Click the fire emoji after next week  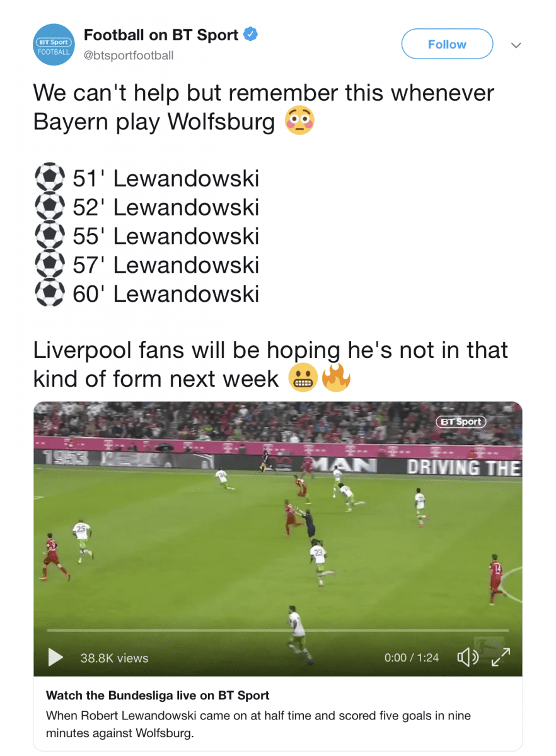(x=336, y=377)
